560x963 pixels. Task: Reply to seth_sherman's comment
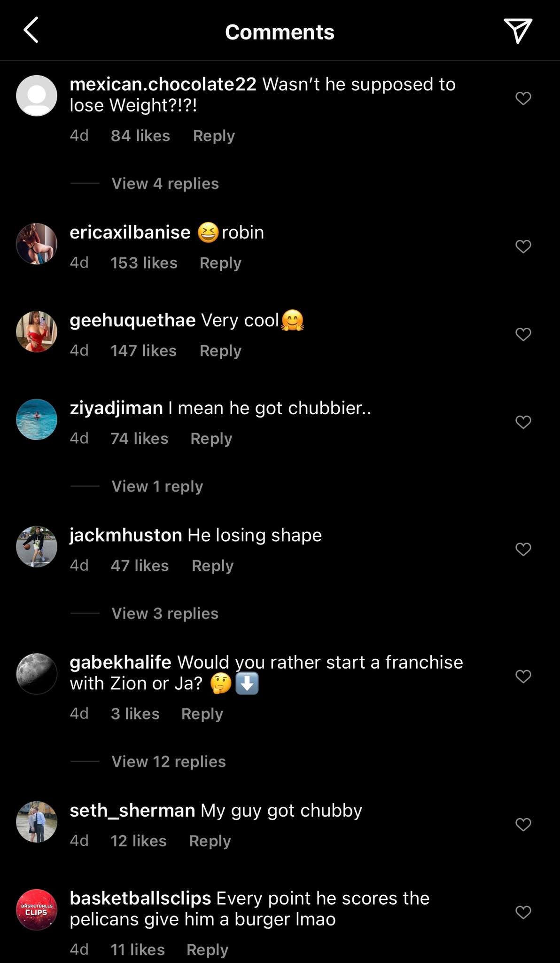click(x=210, y=841)
